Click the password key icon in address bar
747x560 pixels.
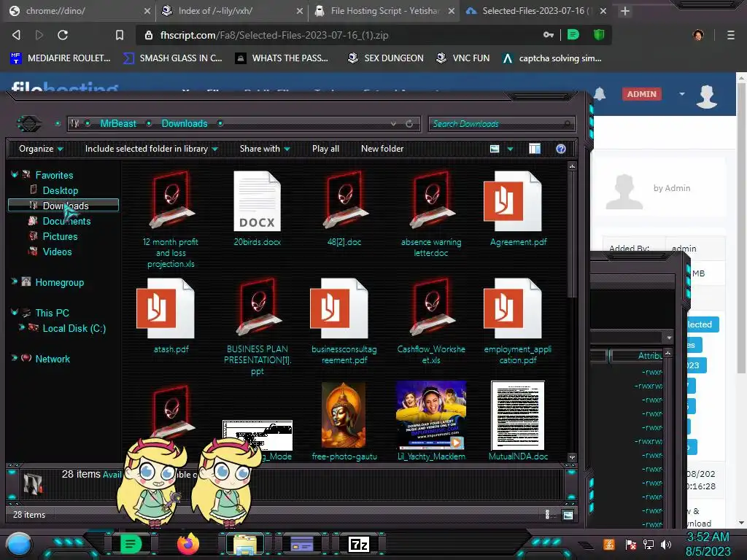[x=549, y=35]
